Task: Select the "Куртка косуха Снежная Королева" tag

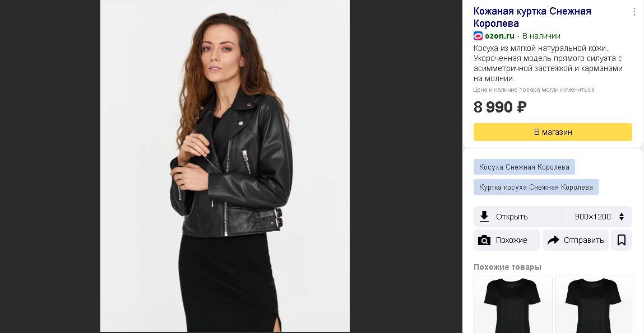Action: coord(536,187)
